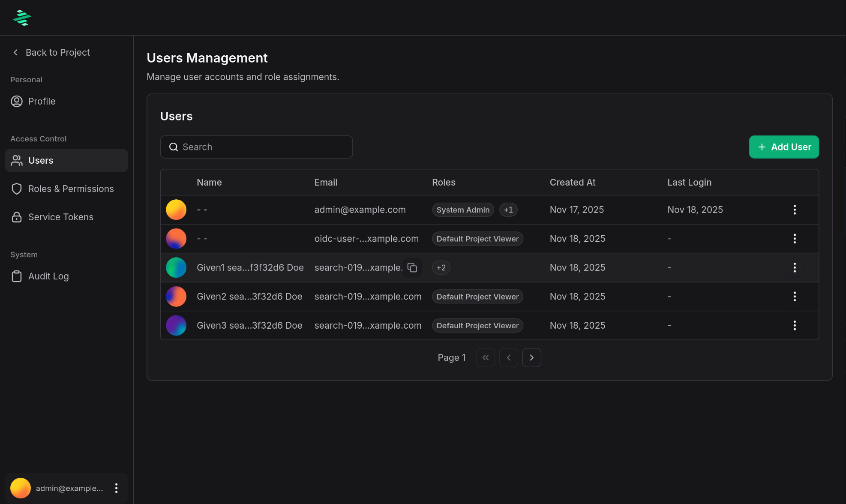This screenshot has width=846, height=504.
Task: Expand the +1 roles badge for admin user
Action: [x=508, y=210]
